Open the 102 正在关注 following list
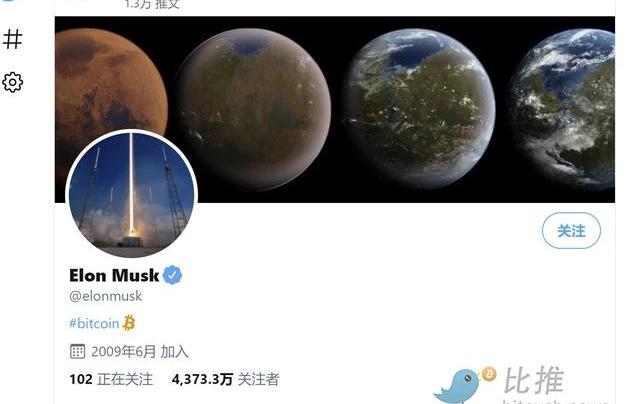Screen dimensions: 630x404 coord(111,379)
